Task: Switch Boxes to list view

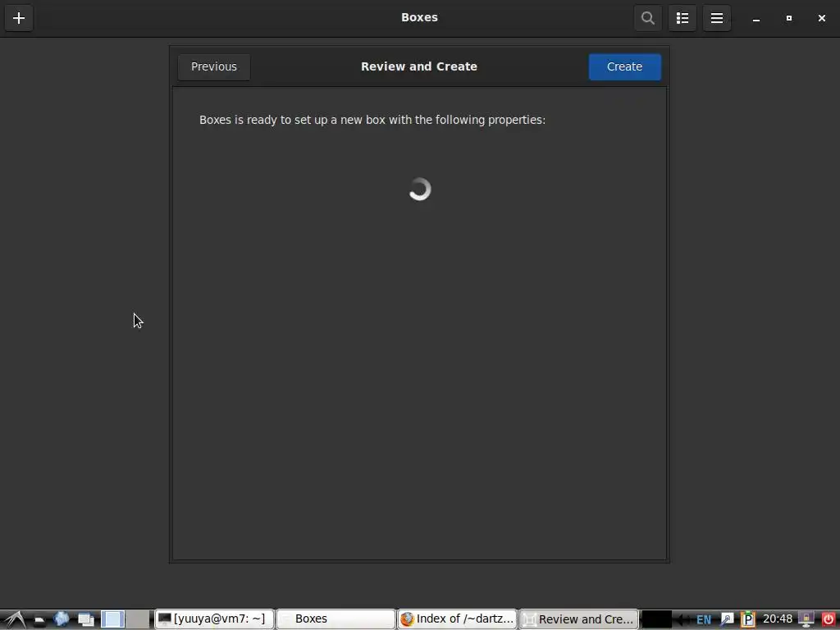Action: coord(682,18)
